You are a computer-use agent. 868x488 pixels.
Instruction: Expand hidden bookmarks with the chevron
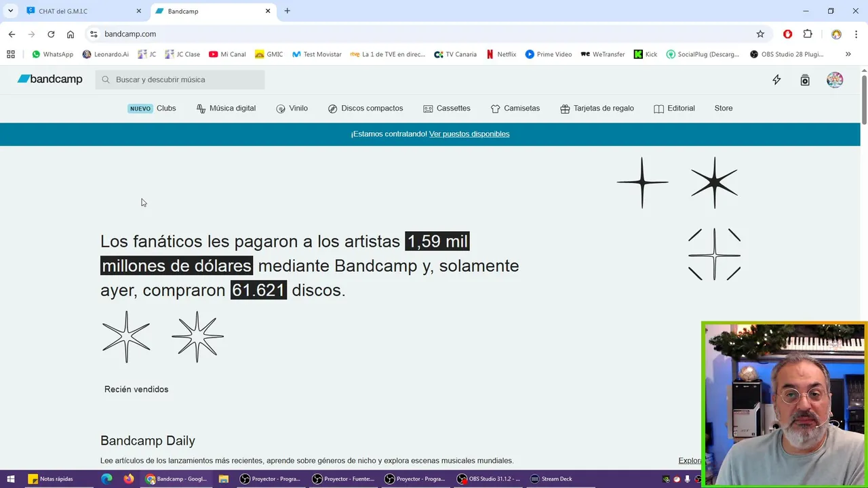(848, 54)
